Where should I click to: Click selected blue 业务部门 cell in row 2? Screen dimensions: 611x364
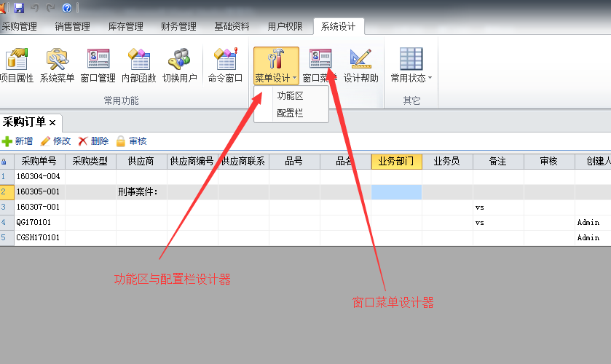396,192
